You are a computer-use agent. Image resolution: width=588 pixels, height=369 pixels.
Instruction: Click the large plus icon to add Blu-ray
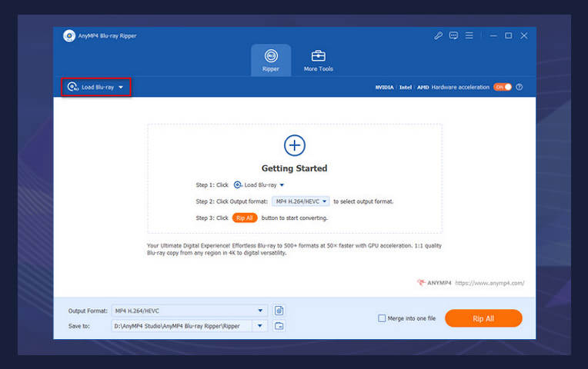[x=294, y=145]
